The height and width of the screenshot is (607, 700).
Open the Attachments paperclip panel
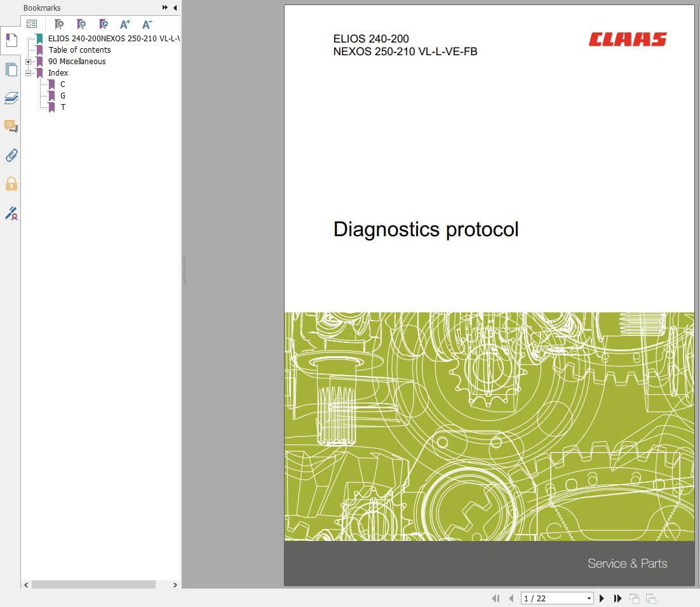(10, 155)
